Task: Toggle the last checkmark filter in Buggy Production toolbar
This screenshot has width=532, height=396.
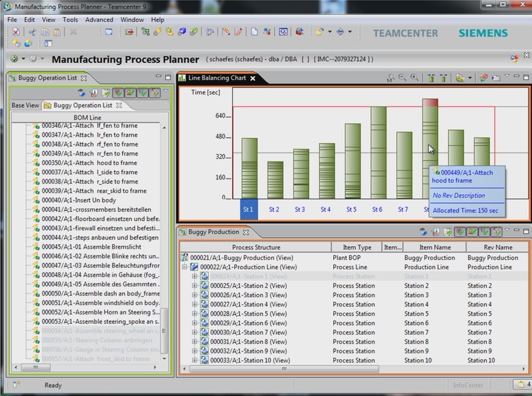Action: coord(497,232)
